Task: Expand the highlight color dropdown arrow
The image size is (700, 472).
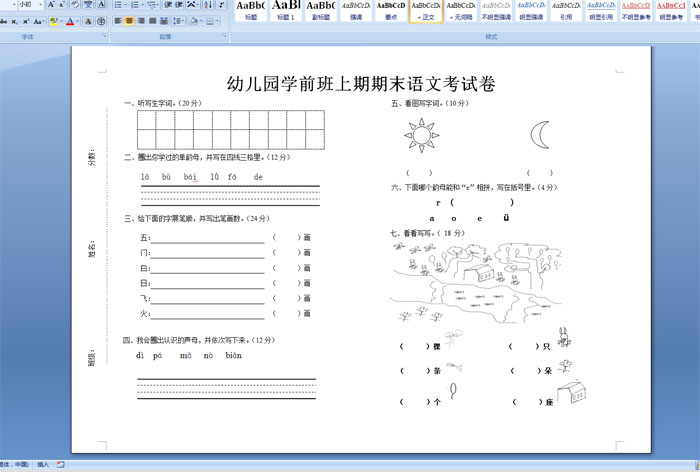Action: coord(61,21)
